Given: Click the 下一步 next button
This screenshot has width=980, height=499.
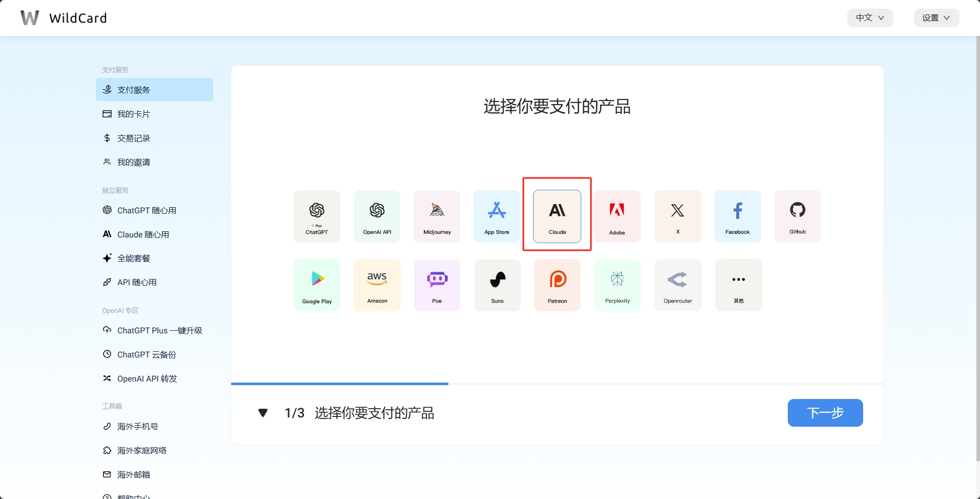Looking at the screenshot, I should (825, 413).
